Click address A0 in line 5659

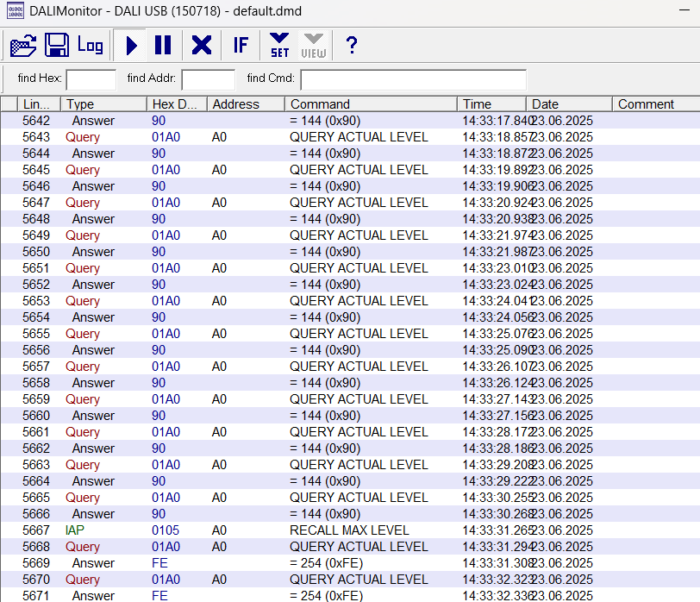tap(219, 399)
